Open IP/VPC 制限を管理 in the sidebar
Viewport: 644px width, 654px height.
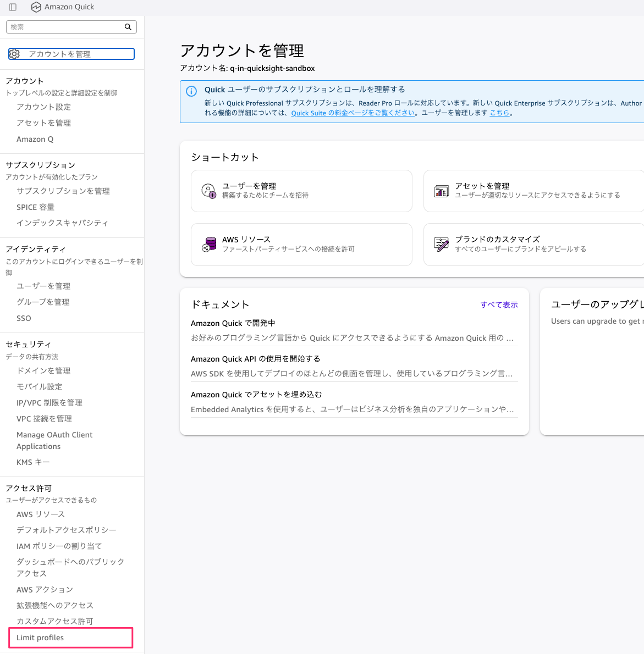point(49,403)
